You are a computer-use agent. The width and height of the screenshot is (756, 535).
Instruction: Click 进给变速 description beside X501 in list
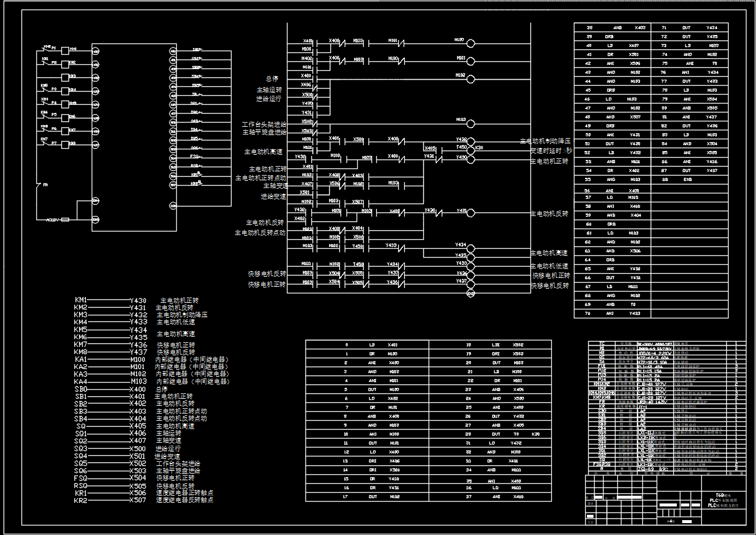[167, 456]
